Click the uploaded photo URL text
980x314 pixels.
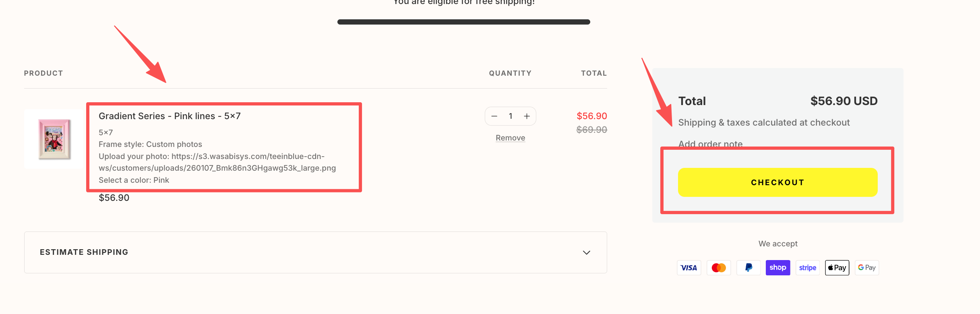click(217, 162)
